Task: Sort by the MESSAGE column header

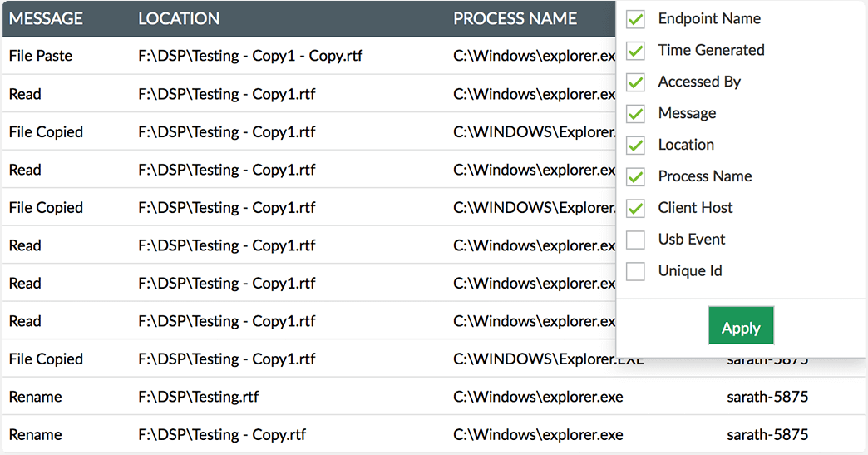Action: 46,19
